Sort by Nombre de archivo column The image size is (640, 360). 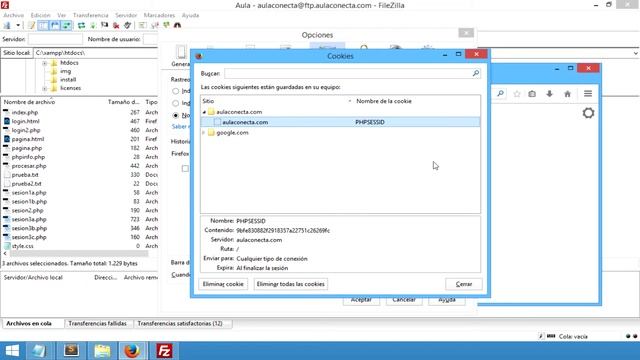coord(29,102)
